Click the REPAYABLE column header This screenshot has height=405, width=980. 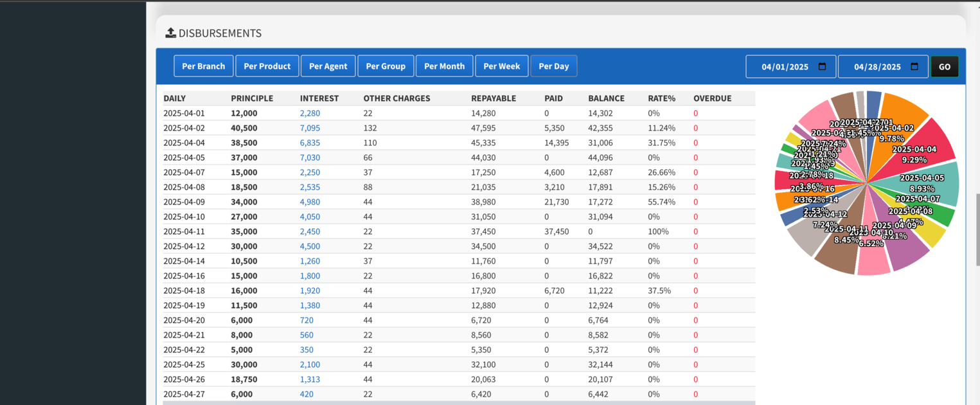click(494, 98)
